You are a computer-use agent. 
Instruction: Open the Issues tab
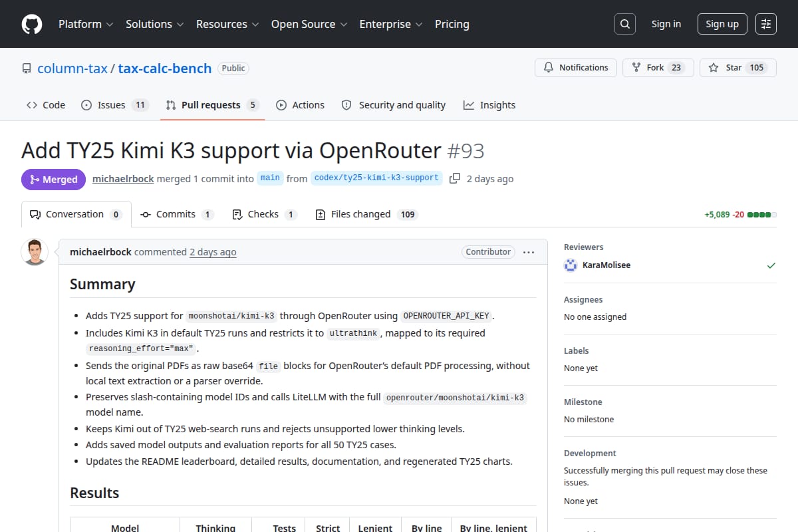pos(114,105)
